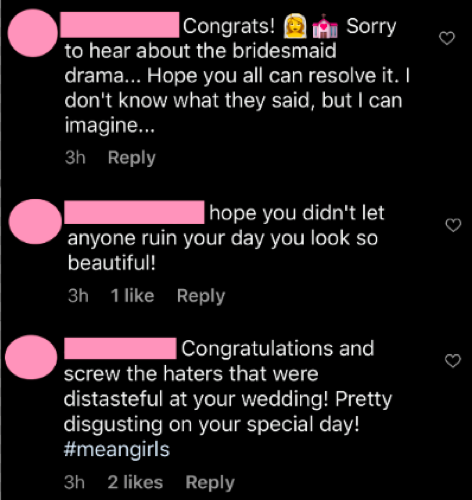The height and width of the screenshot is (500, 472).
Task: Click the bride emoji after "Congrats!"
Action: tap(295, 26)
